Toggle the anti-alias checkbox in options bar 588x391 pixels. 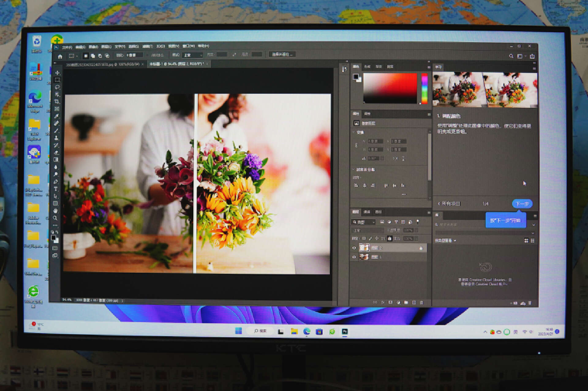point(148,55)
